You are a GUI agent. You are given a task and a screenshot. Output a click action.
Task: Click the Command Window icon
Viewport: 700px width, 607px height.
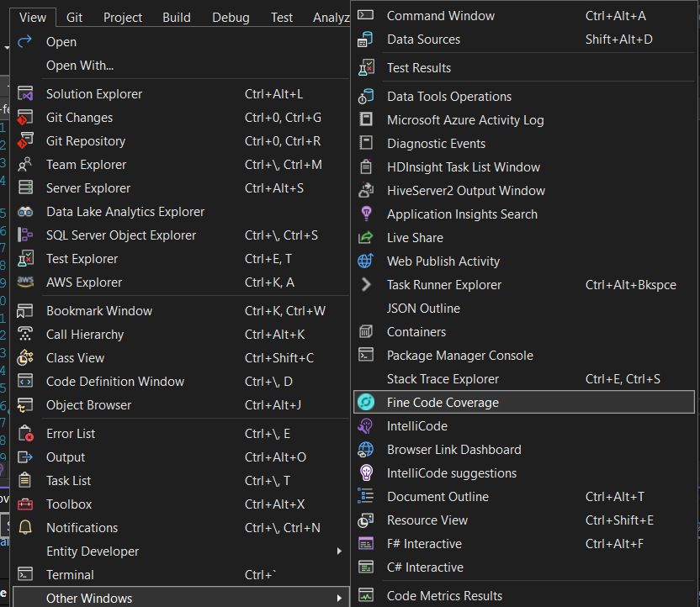coord(366,16)
